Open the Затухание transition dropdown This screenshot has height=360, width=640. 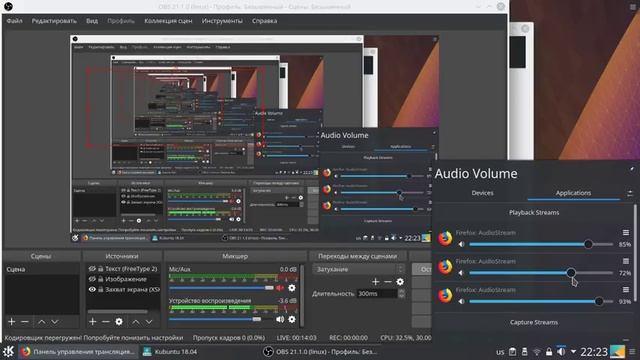pos(359,269)
